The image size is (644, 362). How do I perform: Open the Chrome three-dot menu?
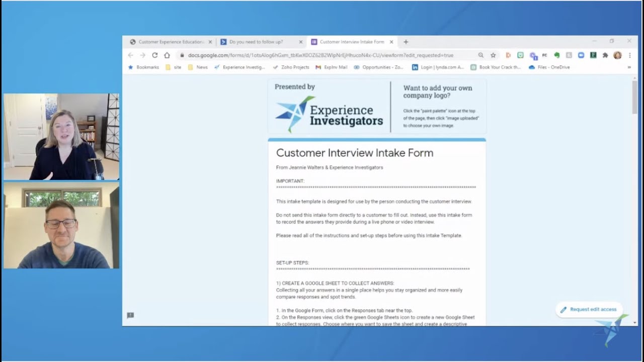pos(629,55)
